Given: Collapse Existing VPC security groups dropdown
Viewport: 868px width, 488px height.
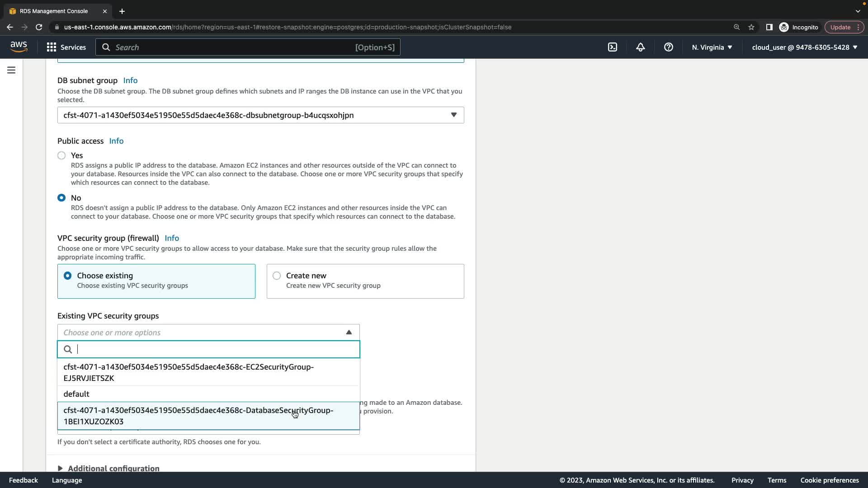Looking at the screenshot, I should pyautogui.click(x=349, y=333).
